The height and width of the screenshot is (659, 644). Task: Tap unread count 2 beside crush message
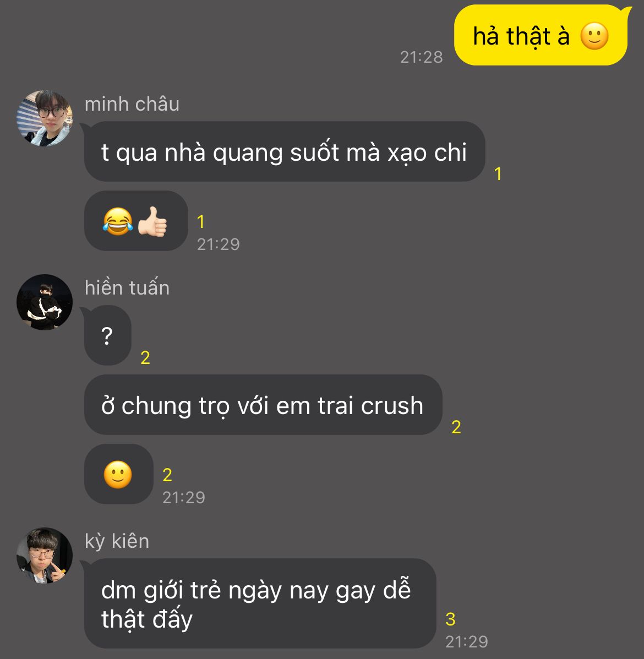(456, 427)
